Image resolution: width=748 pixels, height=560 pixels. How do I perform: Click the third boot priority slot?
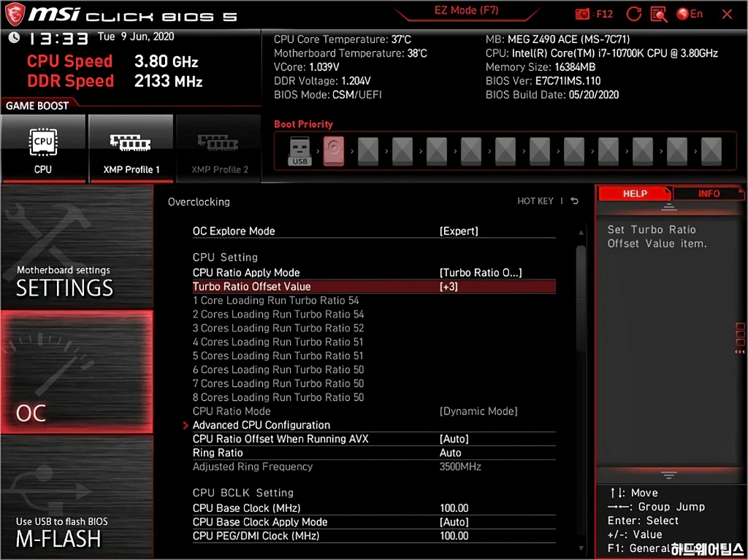point(368,150)
